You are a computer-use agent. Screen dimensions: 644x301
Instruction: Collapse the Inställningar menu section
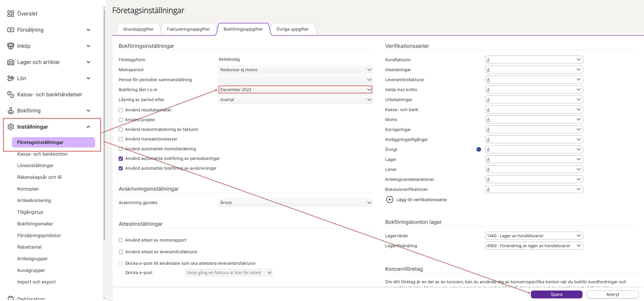pos(88,127)
